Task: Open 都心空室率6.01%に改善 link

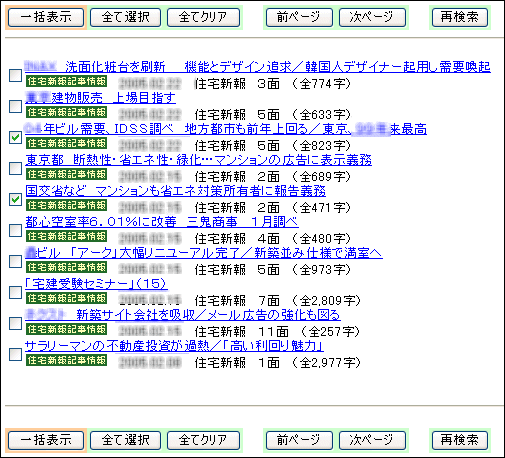Action: point(162,222)
